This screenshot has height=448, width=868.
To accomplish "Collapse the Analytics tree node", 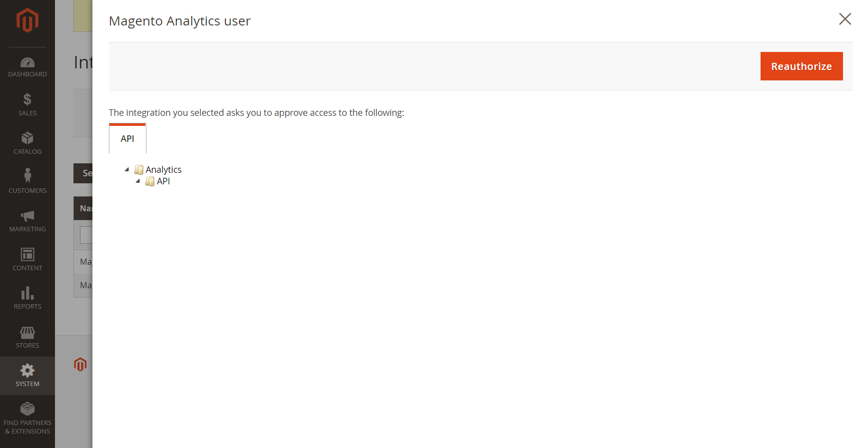I will click(127, 170).
